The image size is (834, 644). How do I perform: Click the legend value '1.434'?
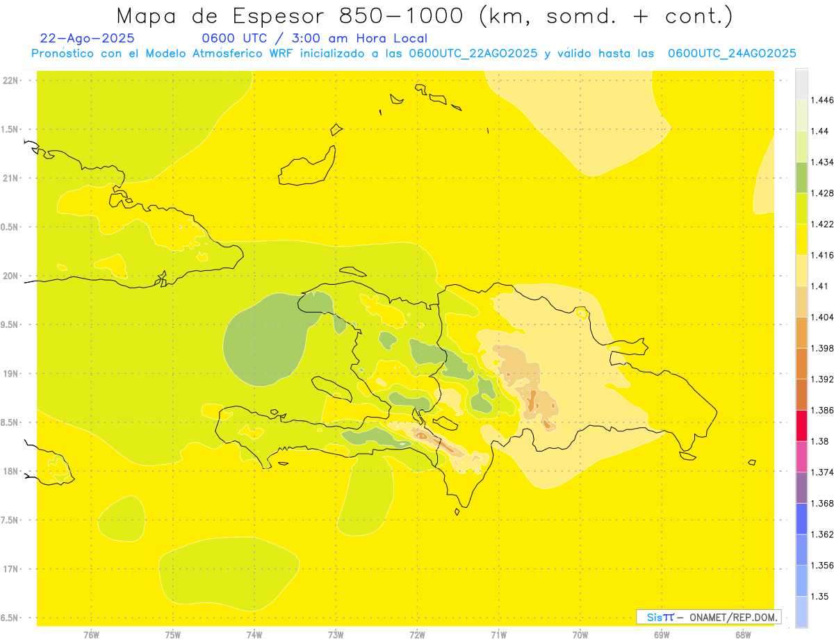pos(821,162)
